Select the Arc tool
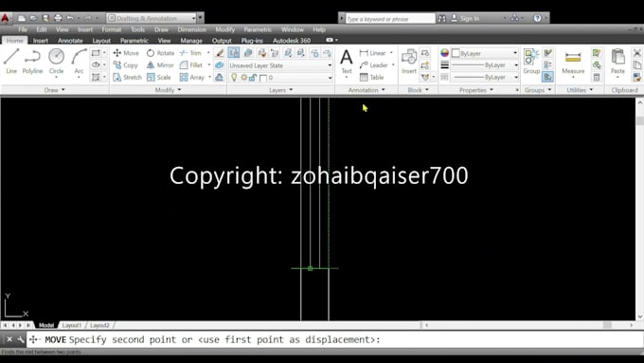644x363 pixels. pyautogui.click(x=79, y=61)
